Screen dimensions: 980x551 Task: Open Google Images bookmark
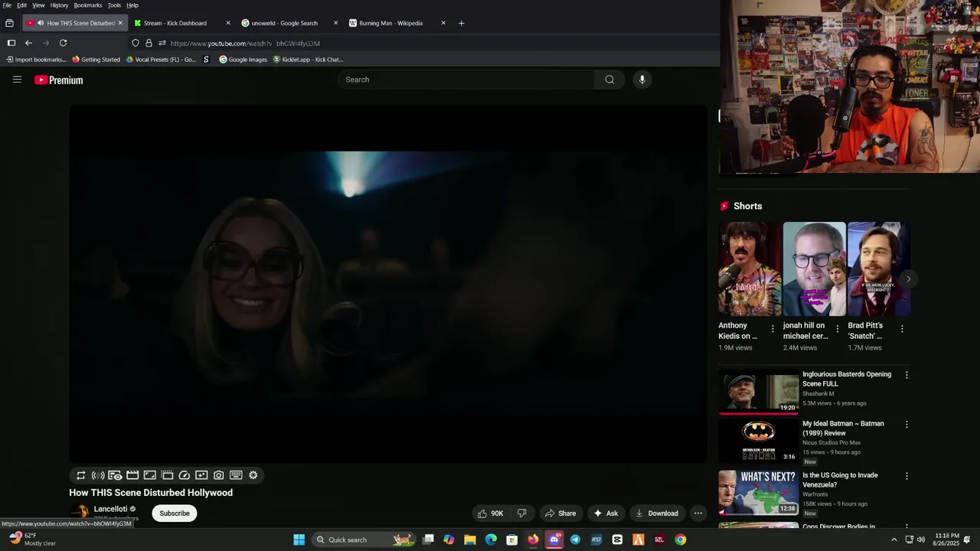pos(243,60)
